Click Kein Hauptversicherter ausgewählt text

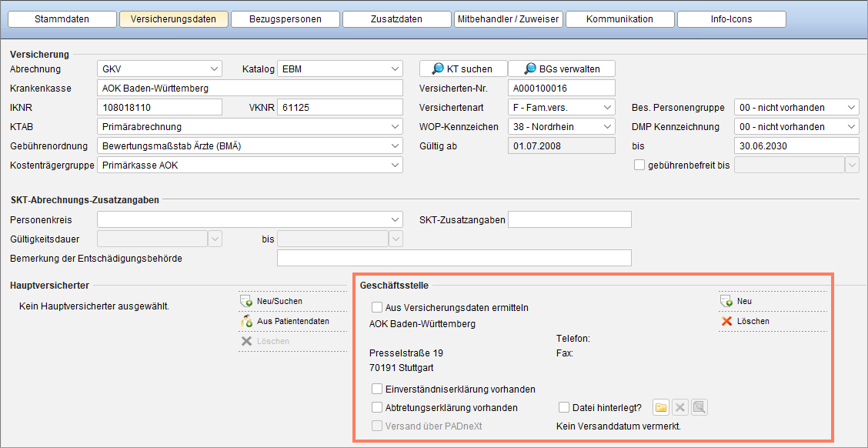coord(94,306)
